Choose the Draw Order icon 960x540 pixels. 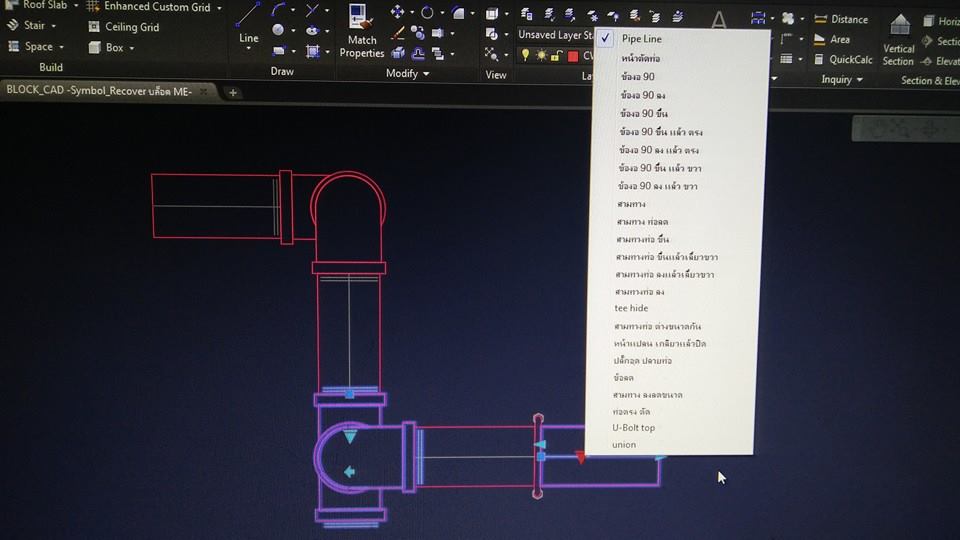438,54
